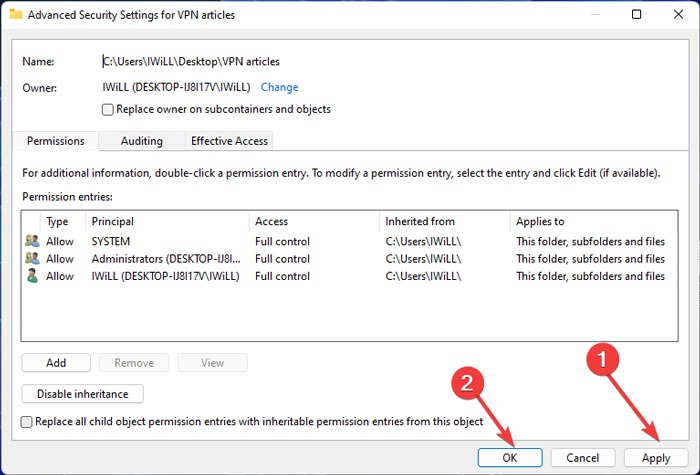Click Applies to text in IWiLL row

590,276
